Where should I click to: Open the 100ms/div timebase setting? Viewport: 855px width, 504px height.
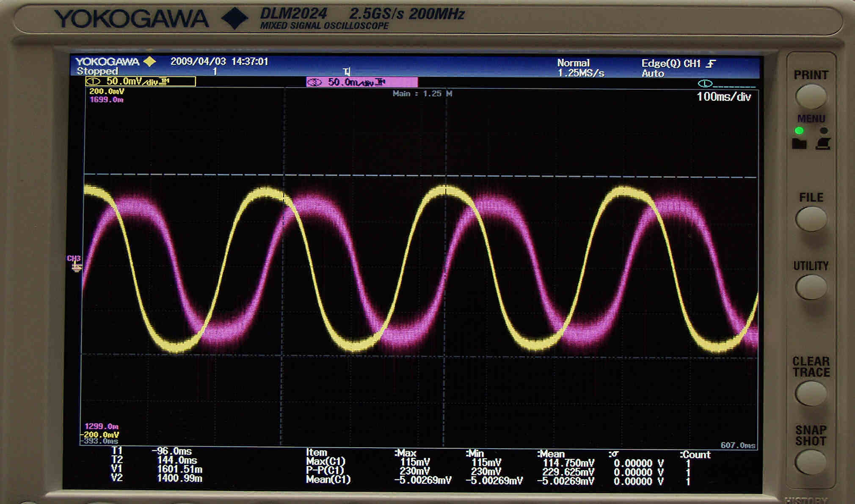click(723, 97)
